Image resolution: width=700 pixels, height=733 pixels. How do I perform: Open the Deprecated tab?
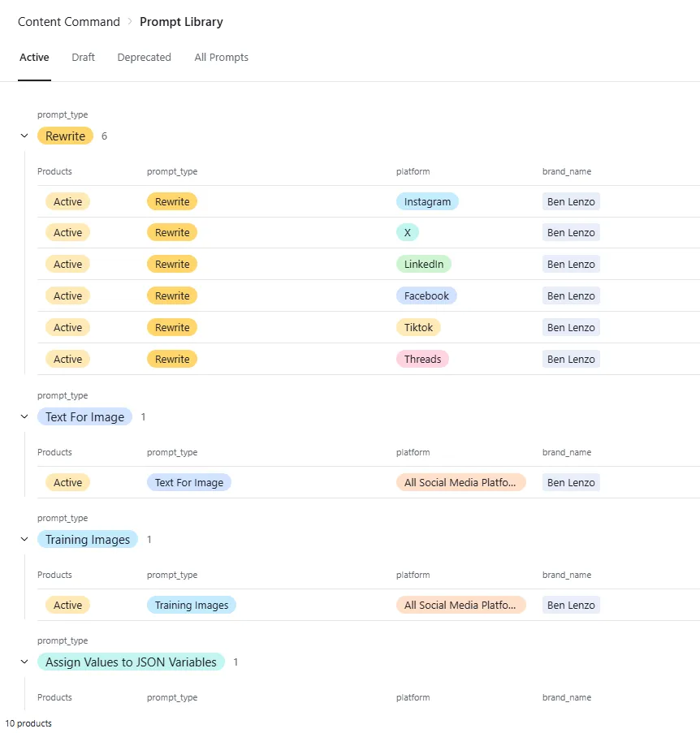tap(144, 57)
